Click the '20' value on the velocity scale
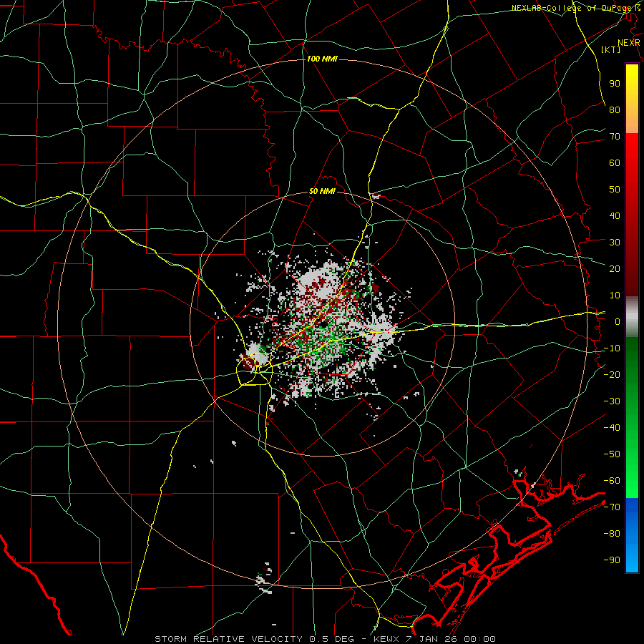 pyautogui.click(x=615, y=269)
